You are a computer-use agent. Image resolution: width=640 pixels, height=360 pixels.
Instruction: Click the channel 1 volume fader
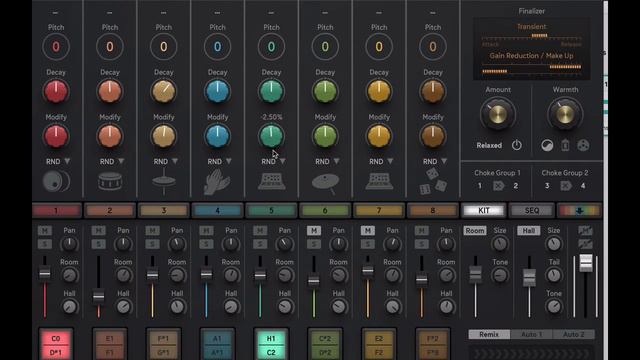(x=45, y=273)
